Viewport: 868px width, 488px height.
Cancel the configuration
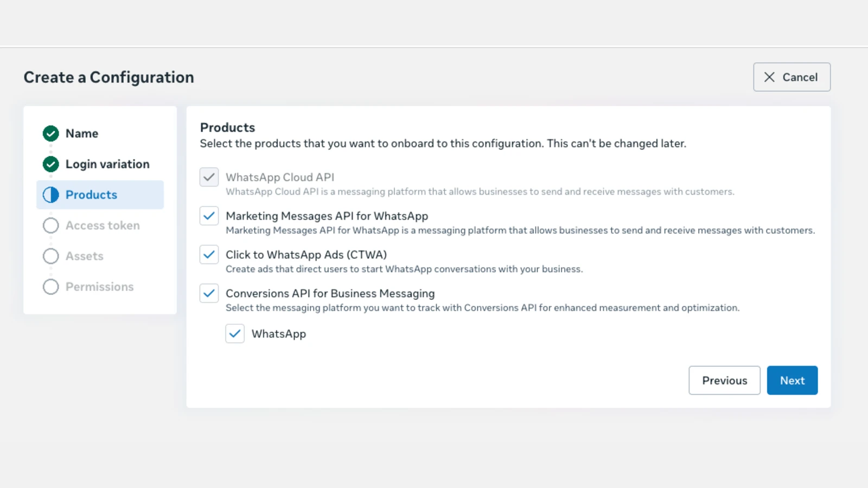[792, 77]
